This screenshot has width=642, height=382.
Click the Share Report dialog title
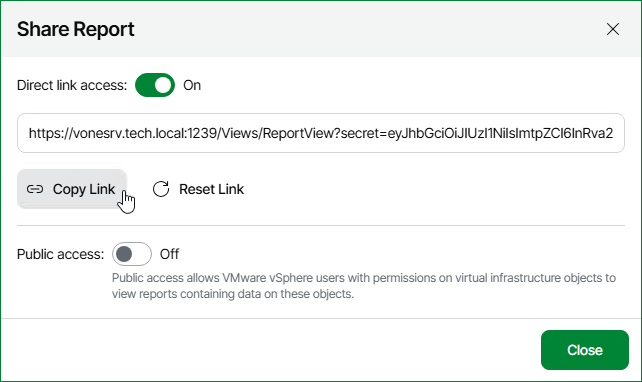click(76, 29)
